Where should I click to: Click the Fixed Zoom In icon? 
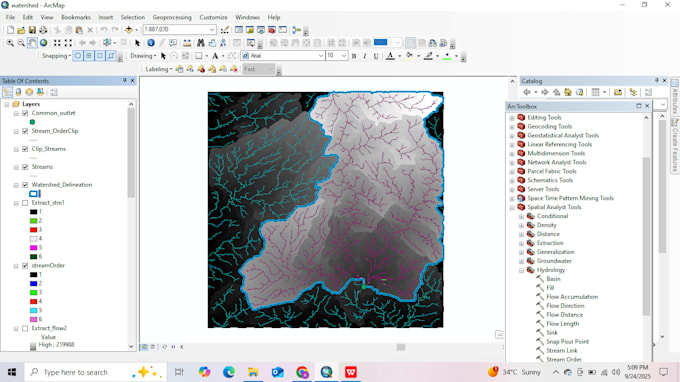[x=57, y=43]
